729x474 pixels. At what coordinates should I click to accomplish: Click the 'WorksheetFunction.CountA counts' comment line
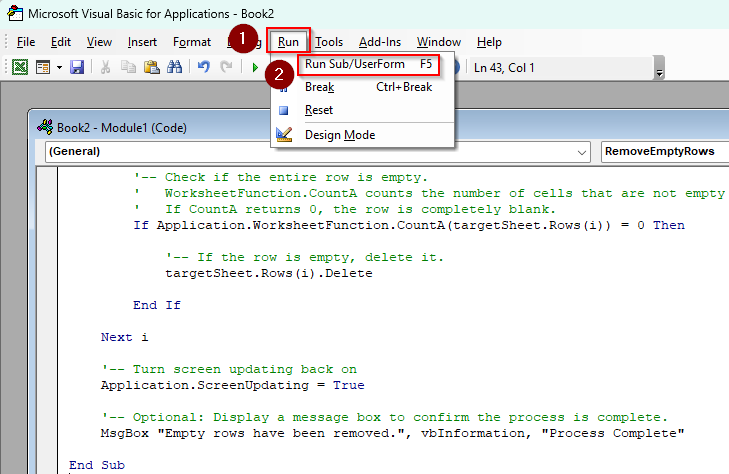pos(430,193)
